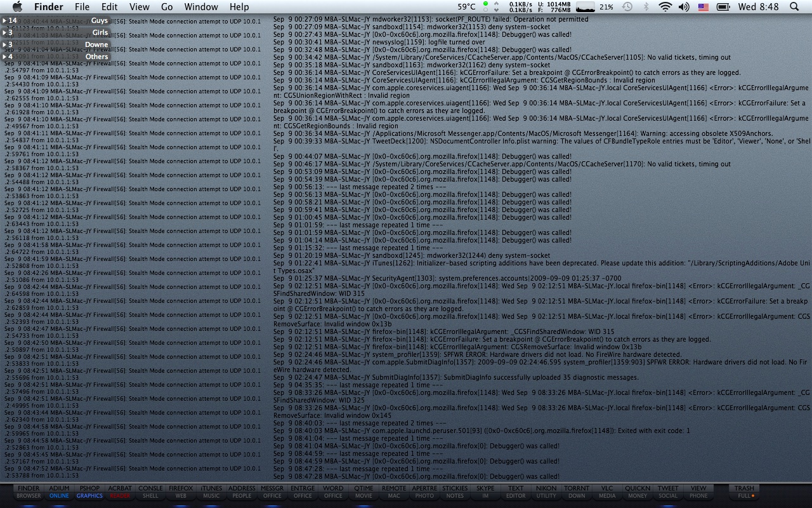This screenshot has width=812, height=508.
Task: Open TEXT editor dock item
Action: 516,492
